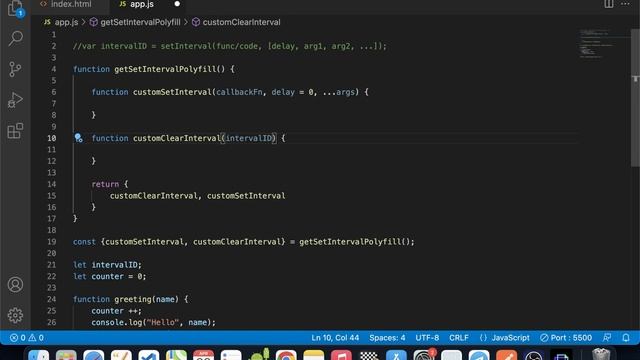
Task: Click the 'const {customSetInterval' destructuring line
Action: coord(244,242)
